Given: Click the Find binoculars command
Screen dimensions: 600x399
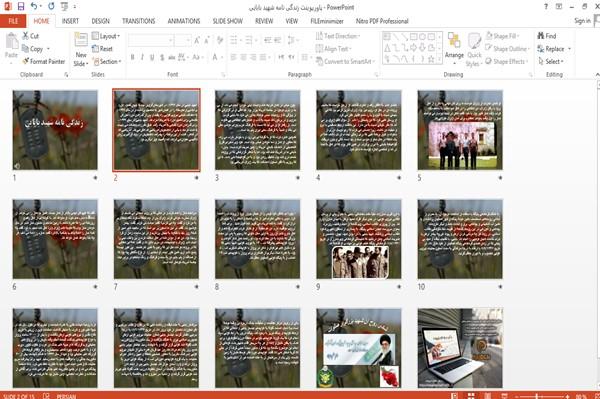Looking at the screenshot, I should tap(547, 36).
